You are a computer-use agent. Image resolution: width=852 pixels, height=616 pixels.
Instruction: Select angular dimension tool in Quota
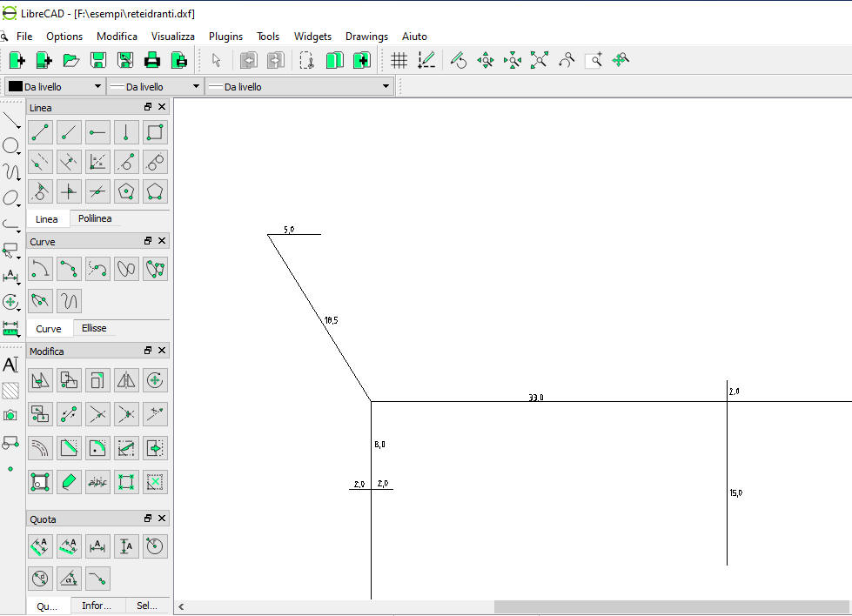coord(69,579)
